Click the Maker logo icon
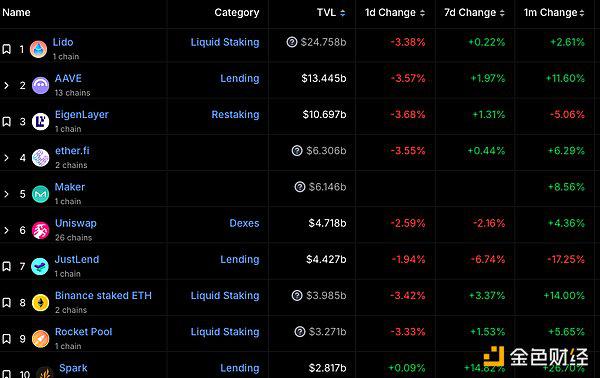 pos(40,194)
